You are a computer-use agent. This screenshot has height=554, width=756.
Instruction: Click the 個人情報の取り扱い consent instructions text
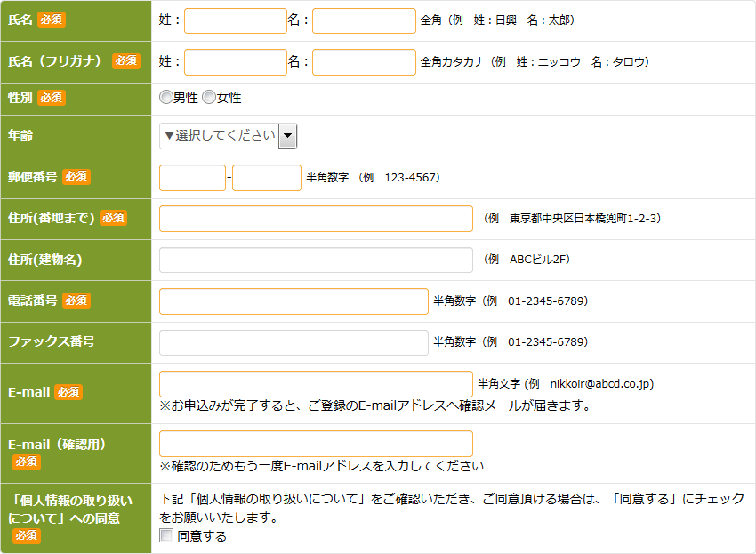click(452, 508)
